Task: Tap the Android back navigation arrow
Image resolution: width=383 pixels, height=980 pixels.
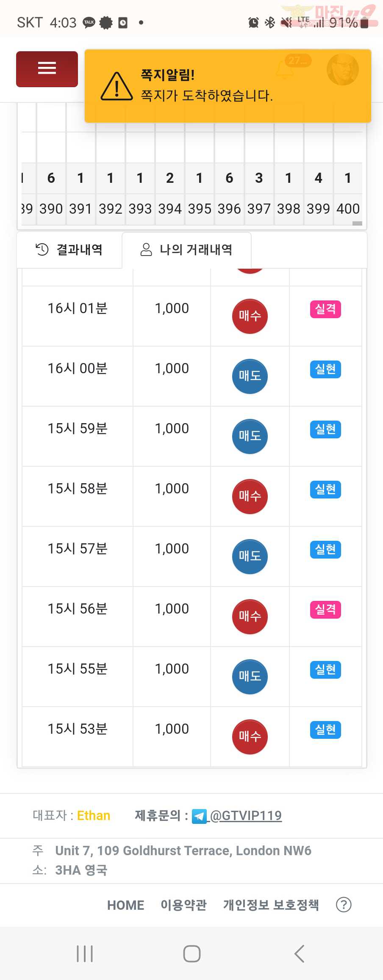Action: [x=299, y=954]
